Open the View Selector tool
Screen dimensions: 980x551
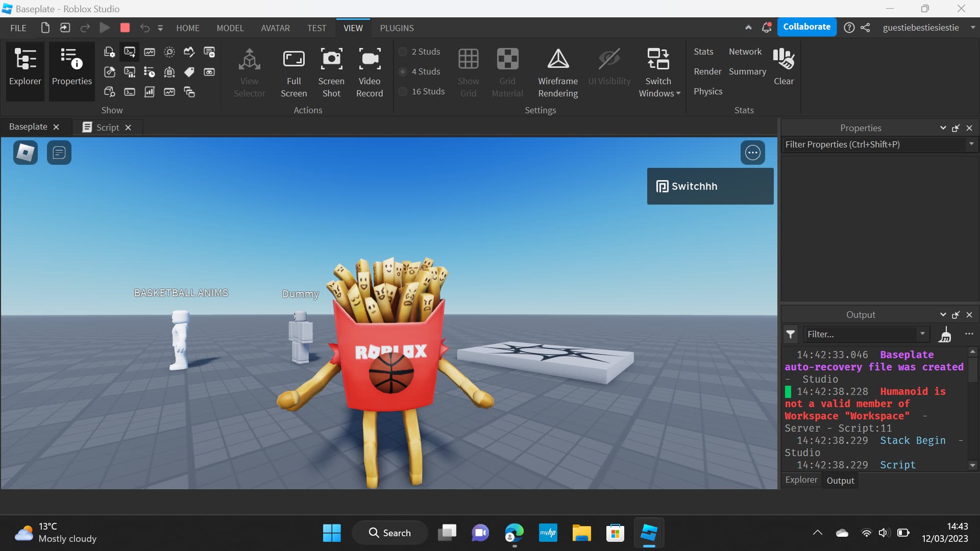[250, 71]
